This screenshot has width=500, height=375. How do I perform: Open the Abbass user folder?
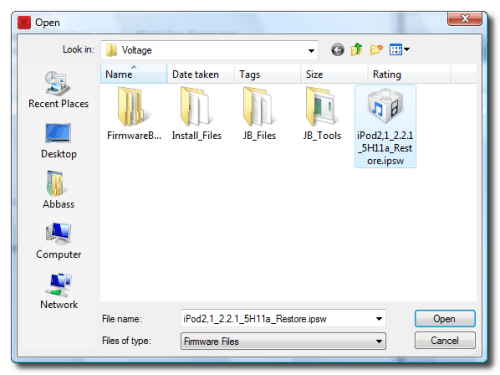pyautogui.click(x=58, y=190)
